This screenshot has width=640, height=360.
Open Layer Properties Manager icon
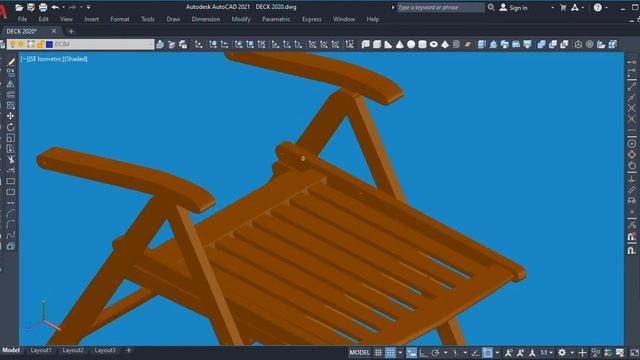point(2,44)
